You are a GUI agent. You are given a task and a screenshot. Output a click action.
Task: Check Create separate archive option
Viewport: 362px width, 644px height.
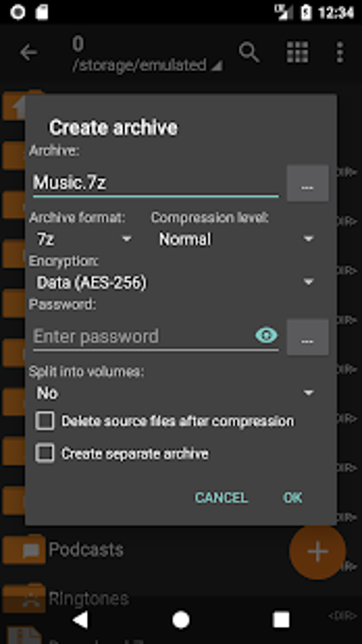tap(45, 453)
